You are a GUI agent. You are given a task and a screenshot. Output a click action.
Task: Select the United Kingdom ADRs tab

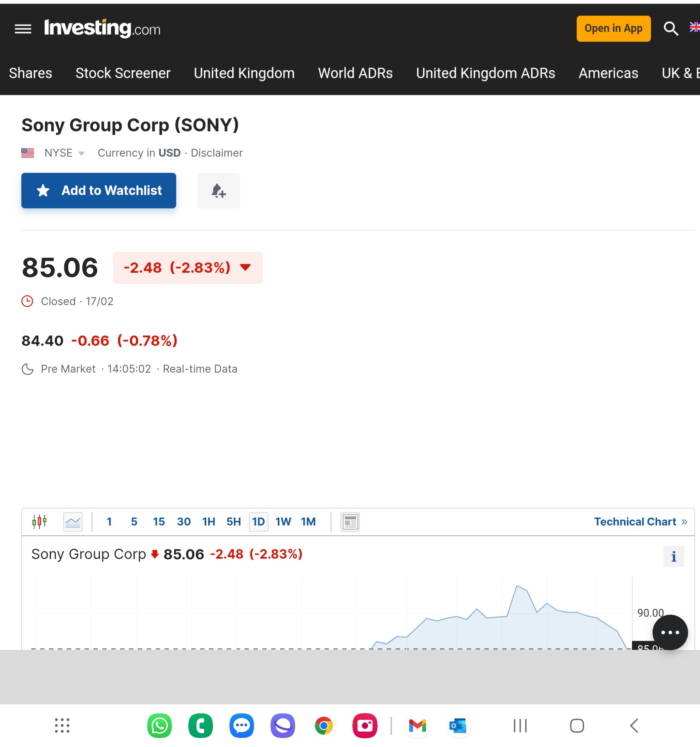point(485,73)
